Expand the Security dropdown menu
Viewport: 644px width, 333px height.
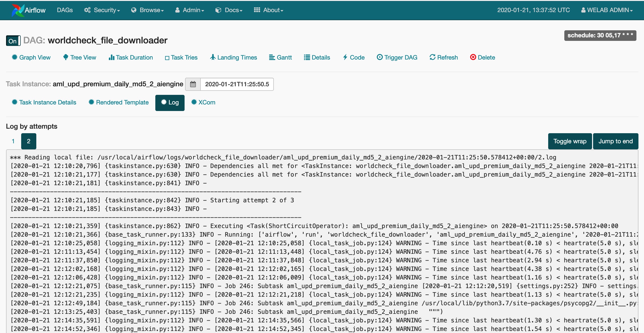coord(102,10)
